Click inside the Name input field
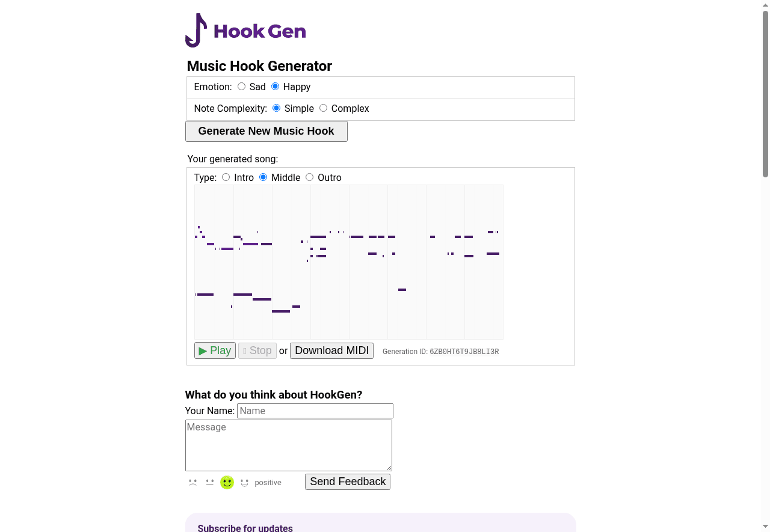 point(315,411)
